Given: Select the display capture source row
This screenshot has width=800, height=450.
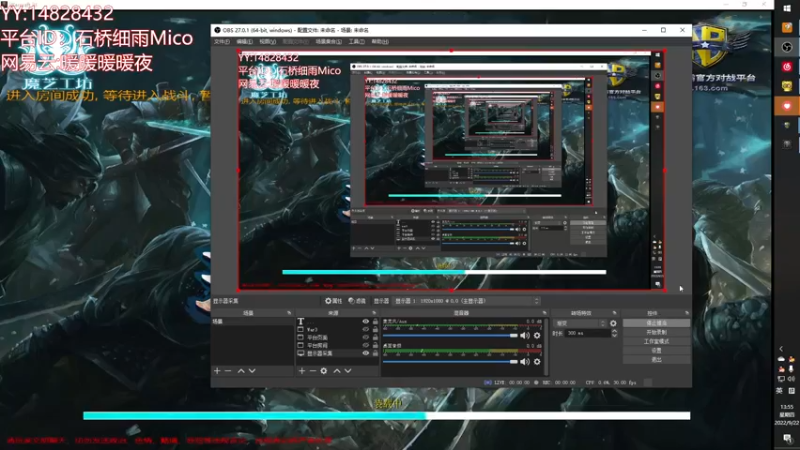Looking at the screenshot, I should [337, 353].
